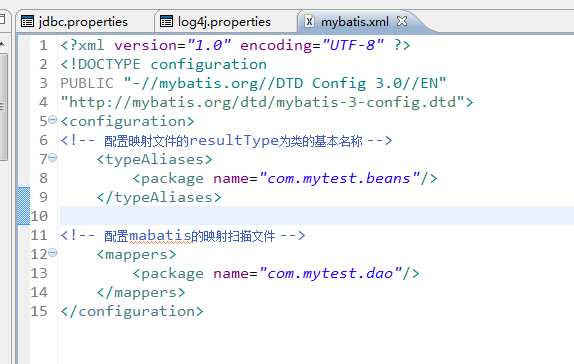
Task: Click the "-//mybatis.org//DTD Config 3.0//EN" string
Action: click(x=285, y=83)
